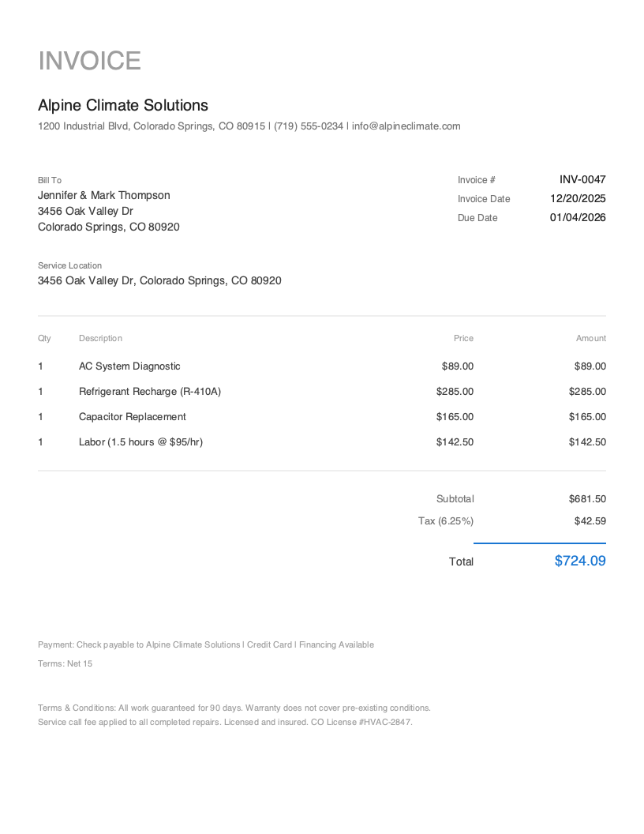Select the Bill To recipient Jennifer & Mark Thompson
The width and height of the screenshot is (644, 834).
coord(103,195)
